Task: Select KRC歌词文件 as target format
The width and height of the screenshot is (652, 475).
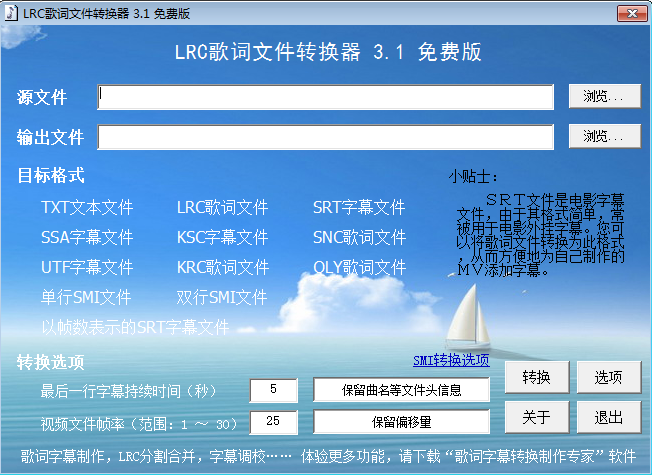Action: 223,267
